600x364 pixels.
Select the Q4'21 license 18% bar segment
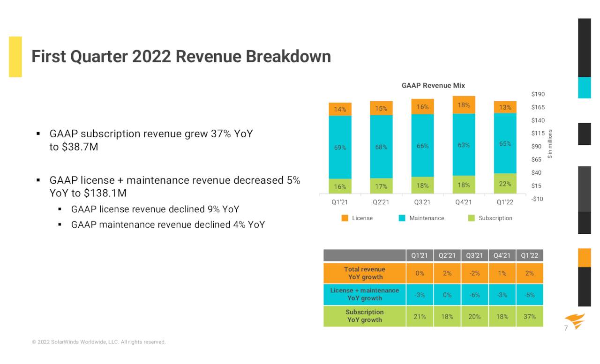[x=464, y=105]
